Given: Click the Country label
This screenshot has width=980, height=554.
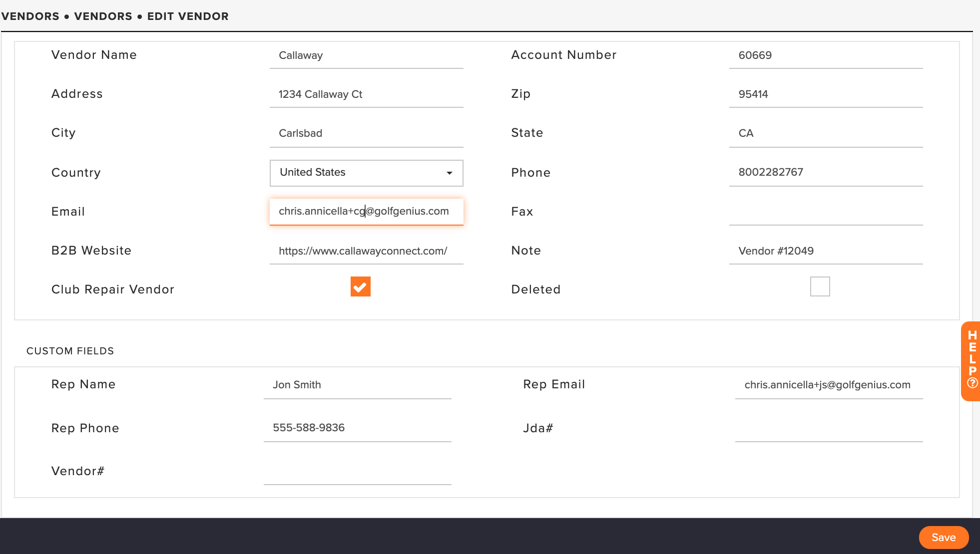Looking at the screenshot, I should pyautogui.click(x=76, y=173).
